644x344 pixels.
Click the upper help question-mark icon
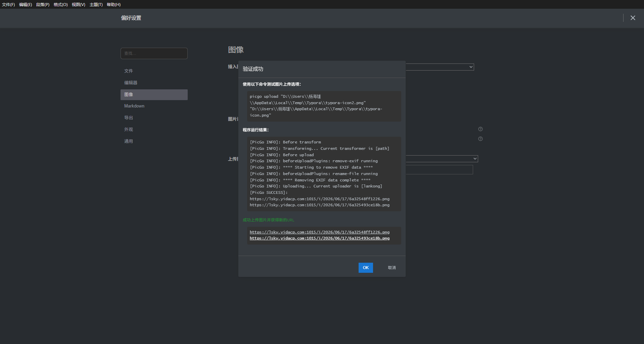480,129
